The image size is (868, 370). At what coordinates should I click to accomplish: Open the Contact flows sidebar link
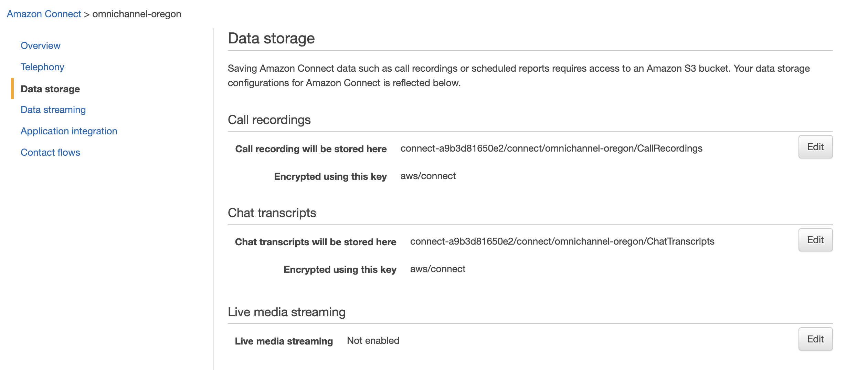click(50, 153)
